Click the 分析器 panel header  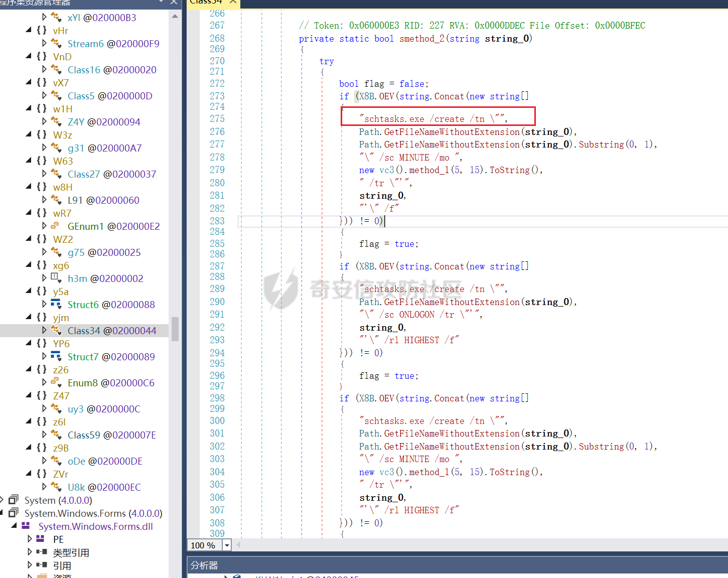[458, 565]
